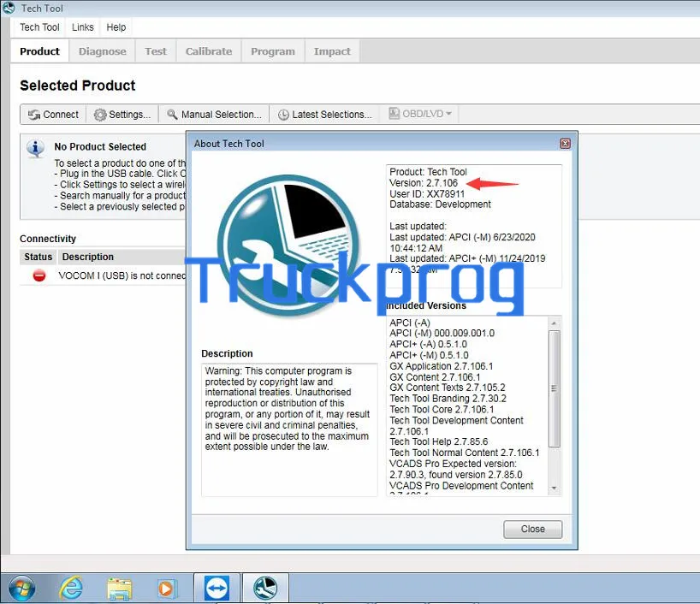Click the Status column header

38,257
